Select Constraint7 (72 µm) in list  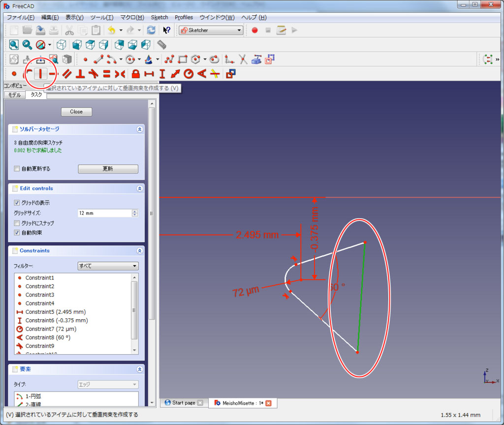coord(51,329)
